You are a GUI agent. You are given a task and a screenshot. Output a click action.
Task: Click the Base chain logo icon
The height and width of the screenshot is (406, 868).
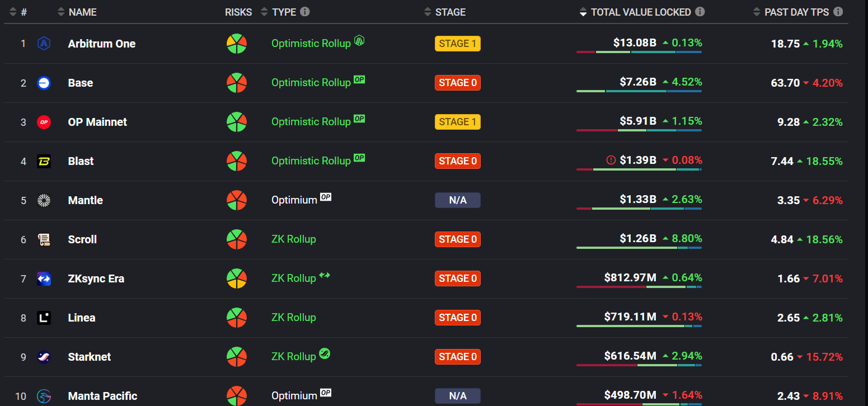[x=44, y=83]
